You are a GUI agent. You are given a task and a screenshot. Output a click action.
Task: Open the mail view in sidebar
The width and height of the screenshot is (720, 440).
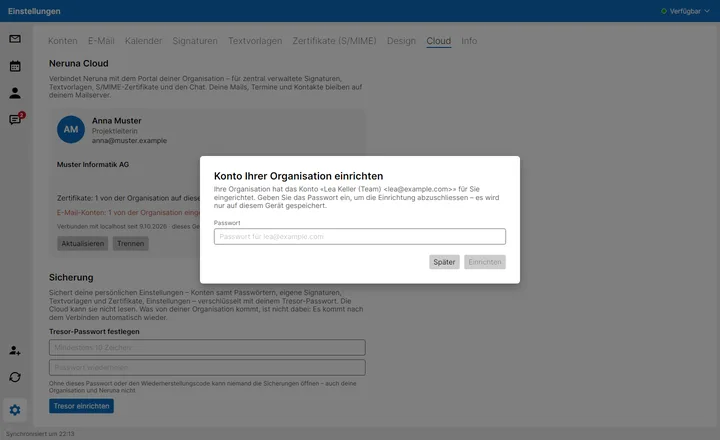coord(15,39)
